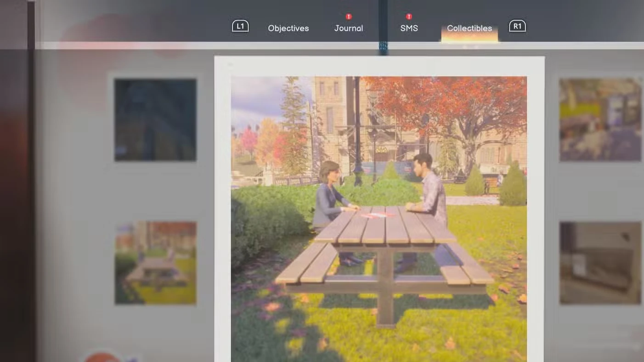
Task: Select the Collectibles tab
Action: [x=469, y=28]
